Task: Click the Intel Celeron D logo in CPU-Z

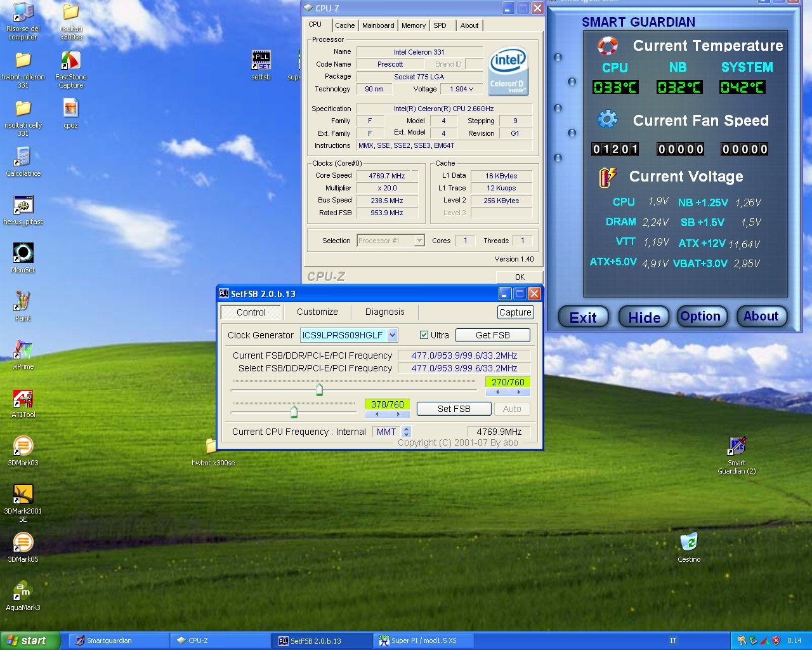Action: click(x=509, y=70)
